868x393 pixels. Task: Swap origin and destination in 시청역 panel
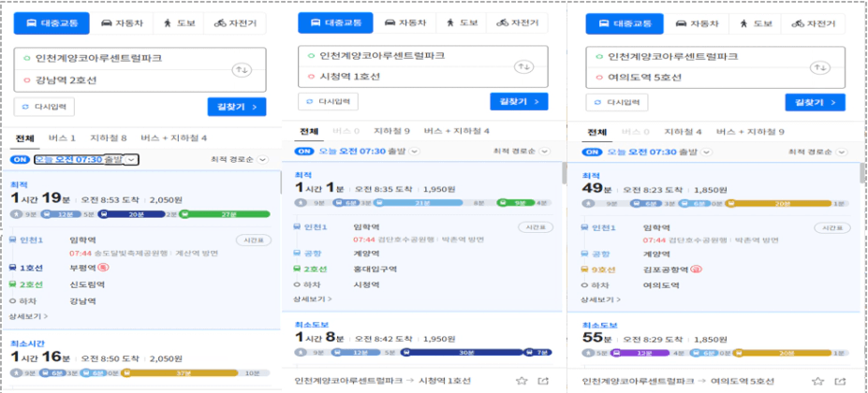click(x=523, y=66)
